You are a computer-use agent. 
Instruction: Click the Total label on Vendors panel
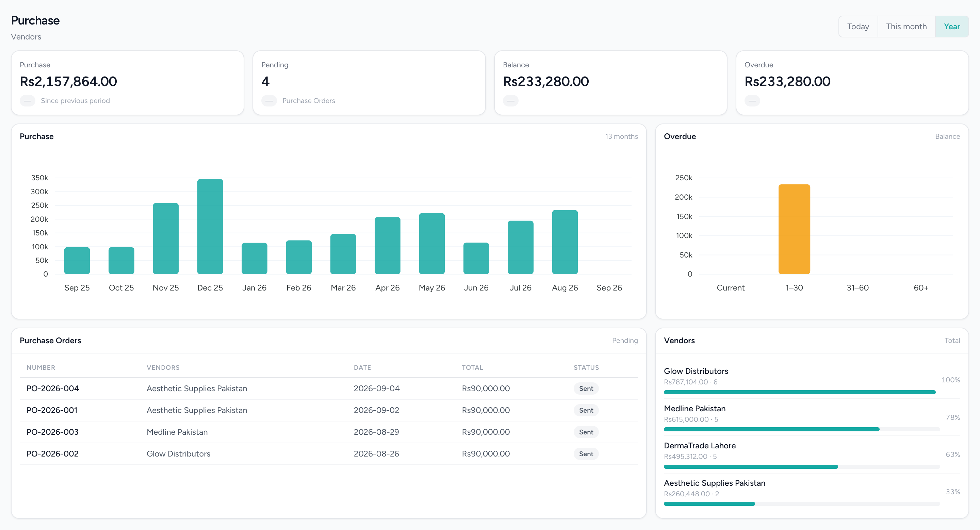952,341
